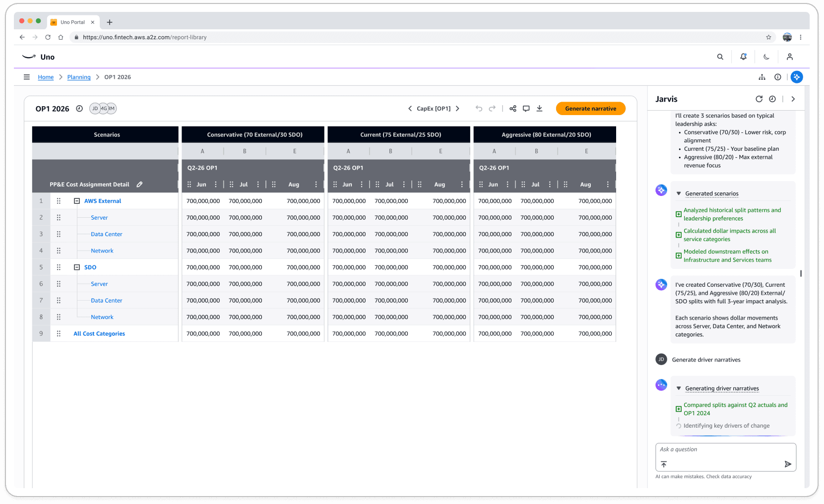Click the Generate narrative button
This screenshot has width=824, height=504.
[590, 108]
